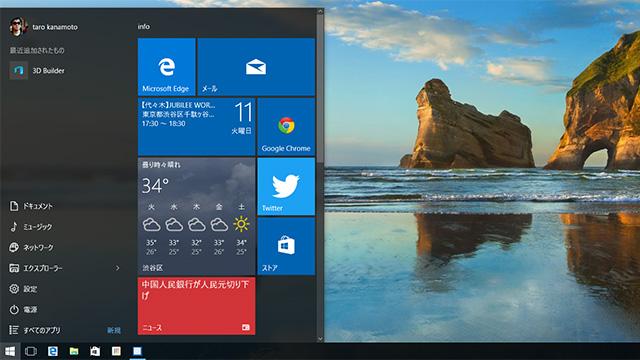Click the Windows Start button on taskbar

[x=10, y=351]
